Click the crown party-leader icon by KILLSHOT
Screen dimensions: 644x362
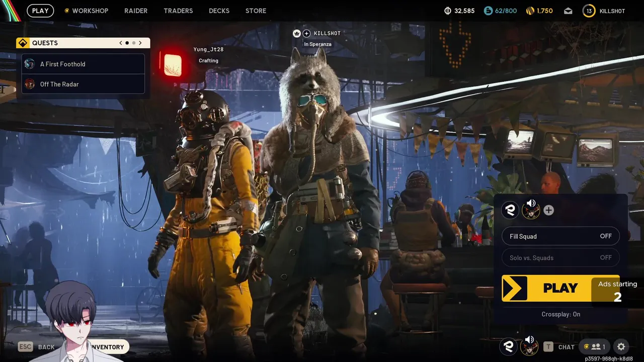coord(297,33)
